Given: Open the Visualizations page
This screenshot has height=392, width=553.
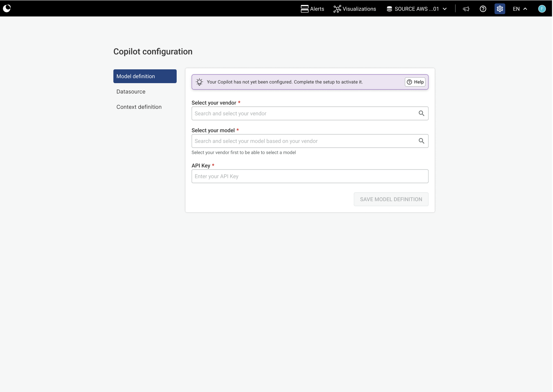Looking at the screenshot, I should click(x=355, y=9).
